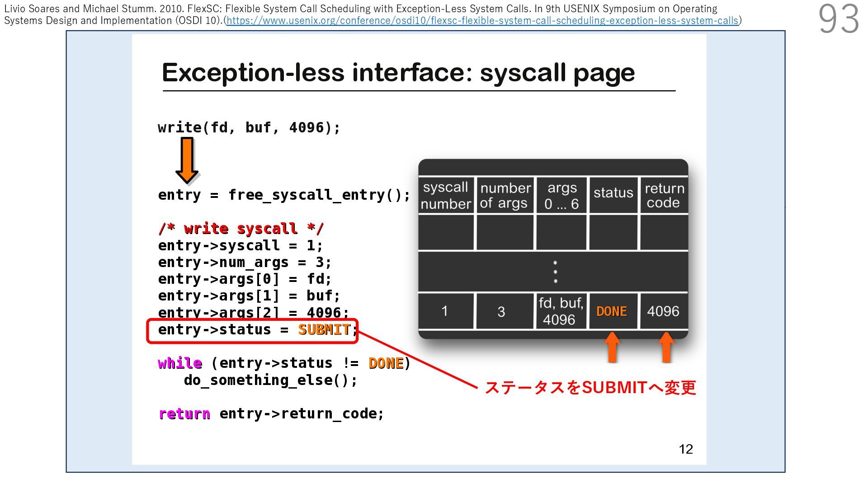
Task: Click the 'status' column header
Action: 613,193
